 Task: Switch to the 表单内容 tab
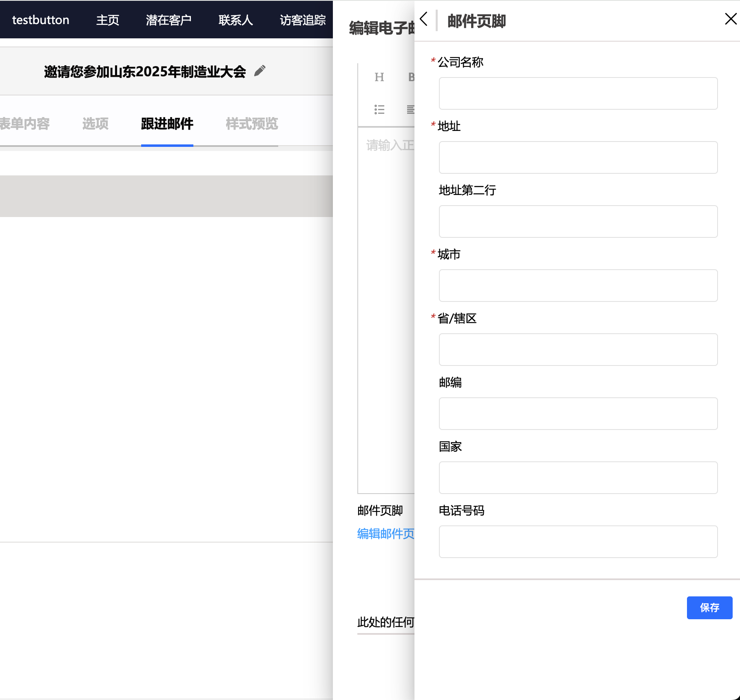[x=24, y=124]
